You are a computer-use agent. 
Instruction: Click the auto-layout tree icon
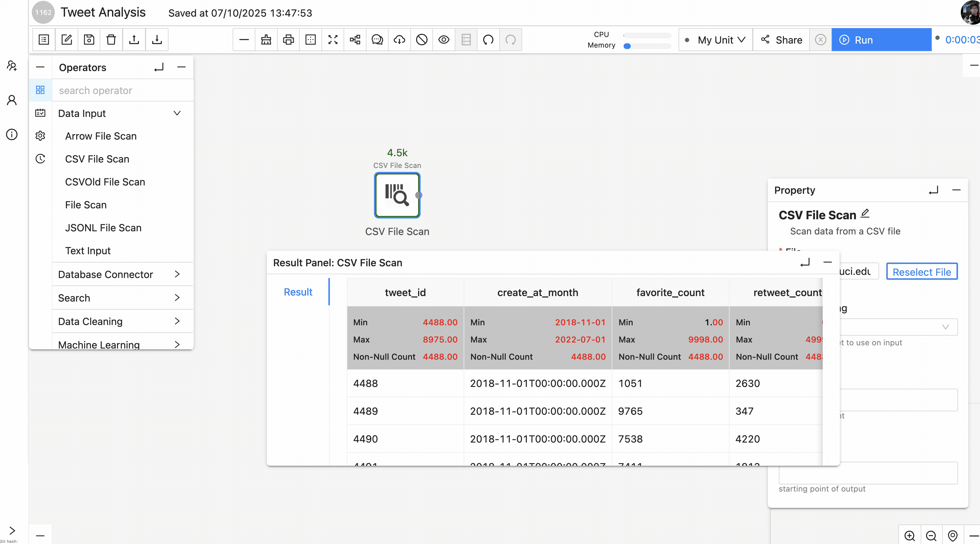point(355,40)
